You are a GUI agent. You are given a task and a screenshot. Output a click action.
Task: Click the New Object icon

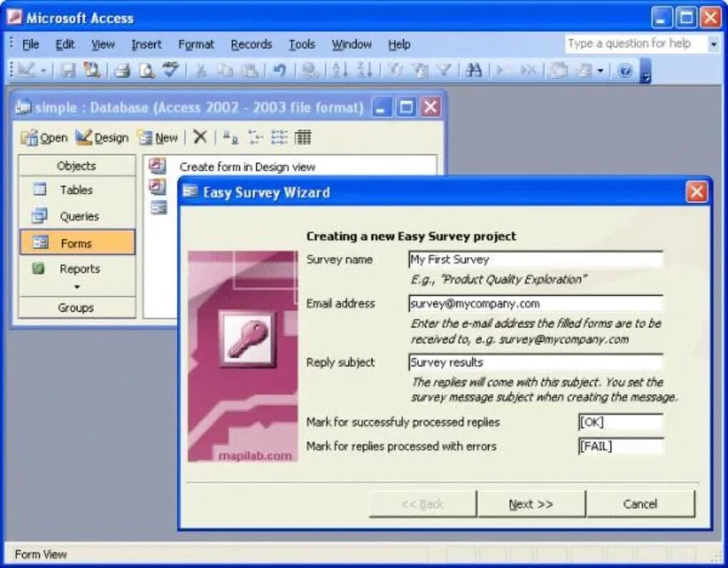coord(584,71)
